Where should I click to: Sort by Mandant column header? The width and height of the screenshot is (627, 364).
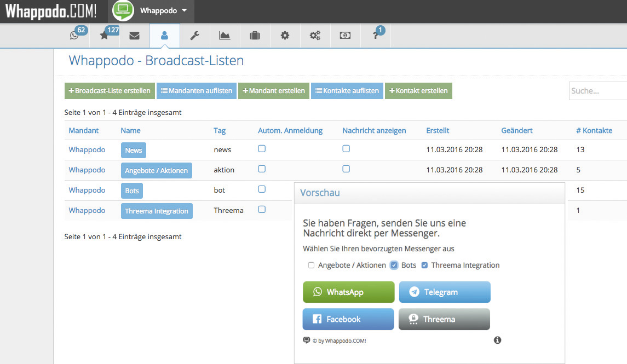click(84, 130)
